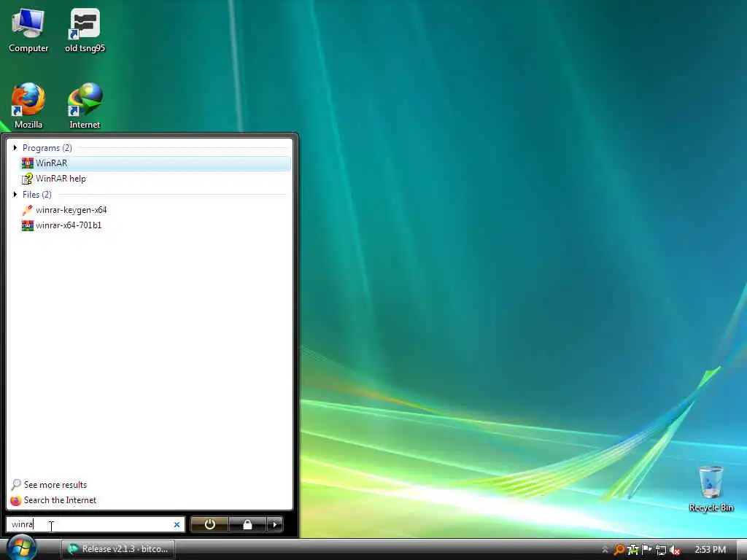The height and width of the screenshot is (560, 747).
Task: Click the Start menu power button
Action: (x=209, y=524)
